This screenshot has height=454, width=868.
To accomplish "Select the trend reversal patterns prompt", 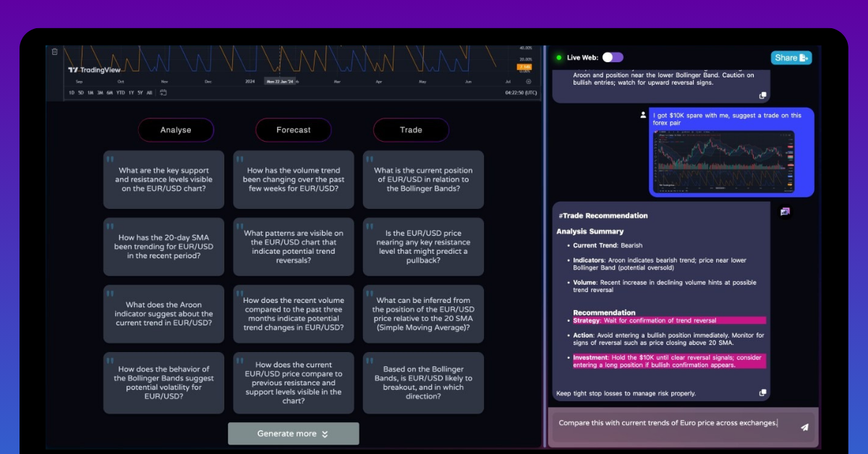I will tap(293, 247).
